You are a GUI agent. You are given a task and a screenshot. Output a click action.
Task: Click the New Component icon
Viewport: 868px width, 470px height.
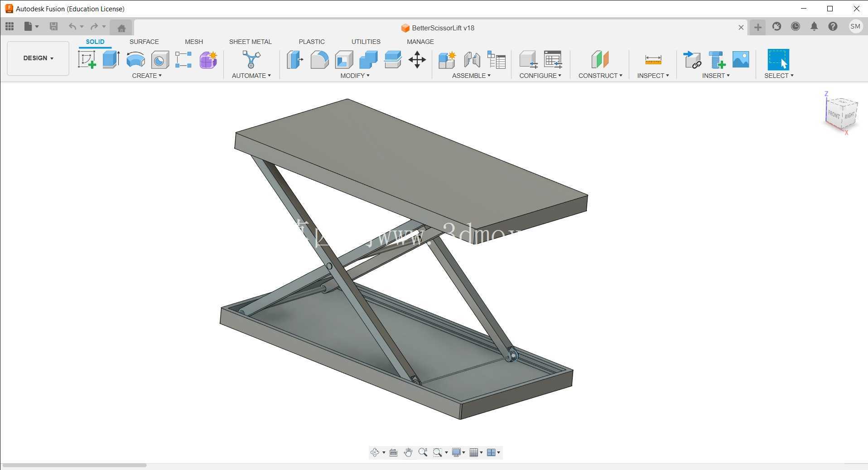click(x=447, y=59)
